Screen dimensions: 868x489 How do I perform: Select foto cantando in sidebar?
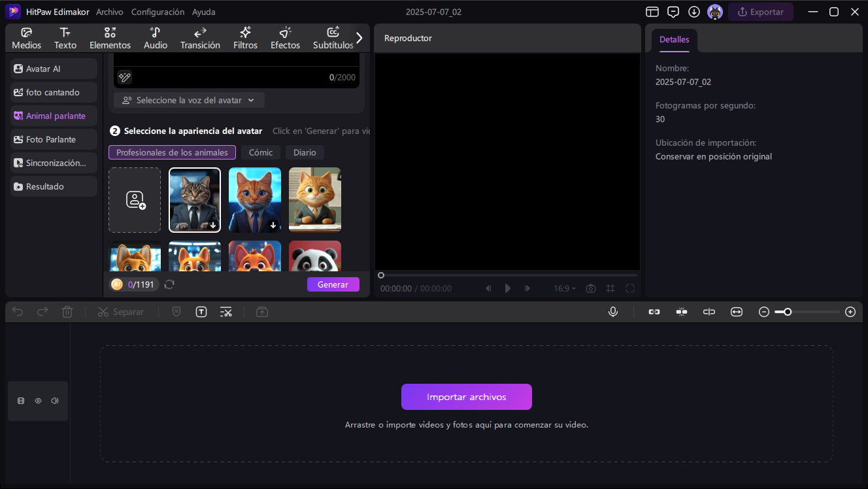pyautogui.click(x=54, y=92)
